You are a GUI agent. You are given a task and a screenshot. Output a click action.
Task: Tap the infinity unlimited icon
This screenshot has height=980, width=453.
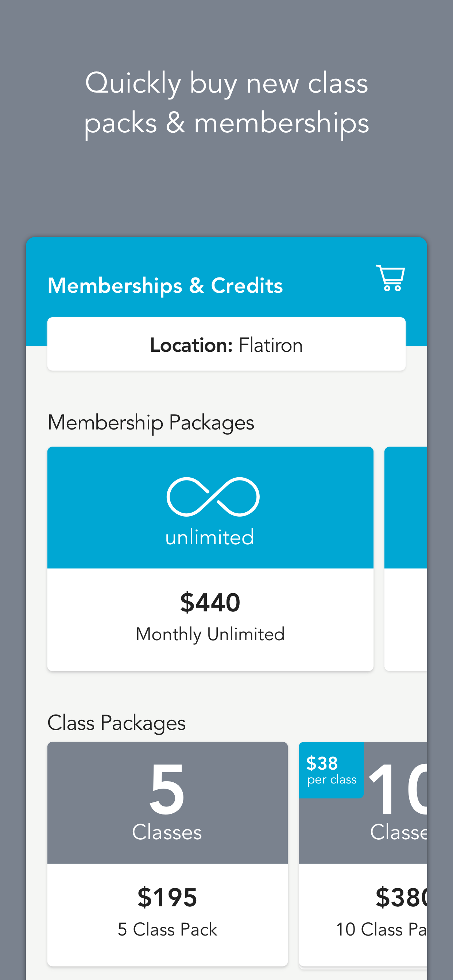coord(213,496)
